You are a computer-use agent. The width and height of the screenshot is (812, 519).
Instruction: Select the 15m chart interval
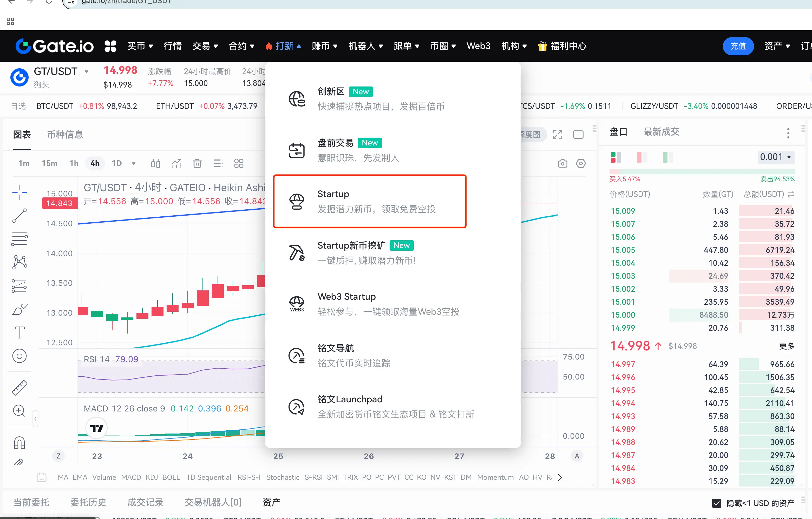click(x=49, y=163)
